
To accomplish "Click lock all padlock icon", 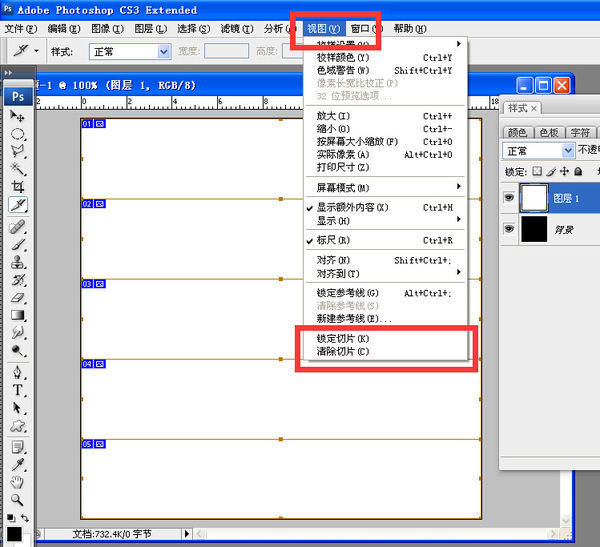I will click(578, 171).
